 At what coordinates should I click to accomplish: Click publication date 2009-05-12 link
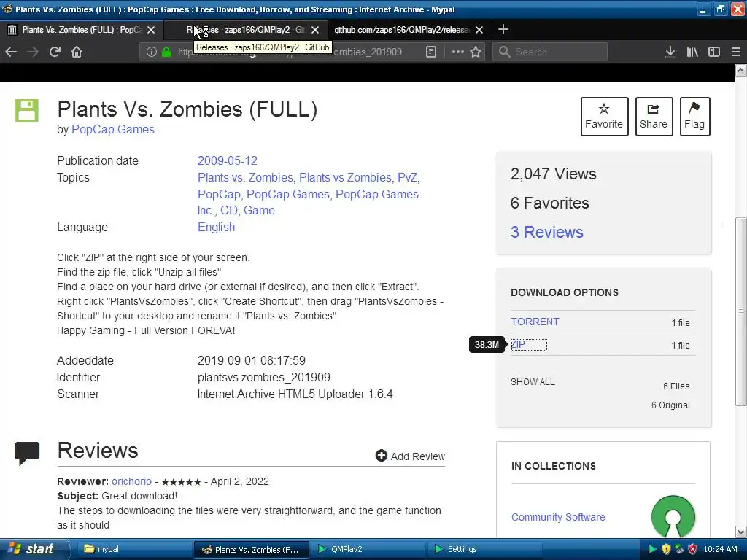[228, 160]
